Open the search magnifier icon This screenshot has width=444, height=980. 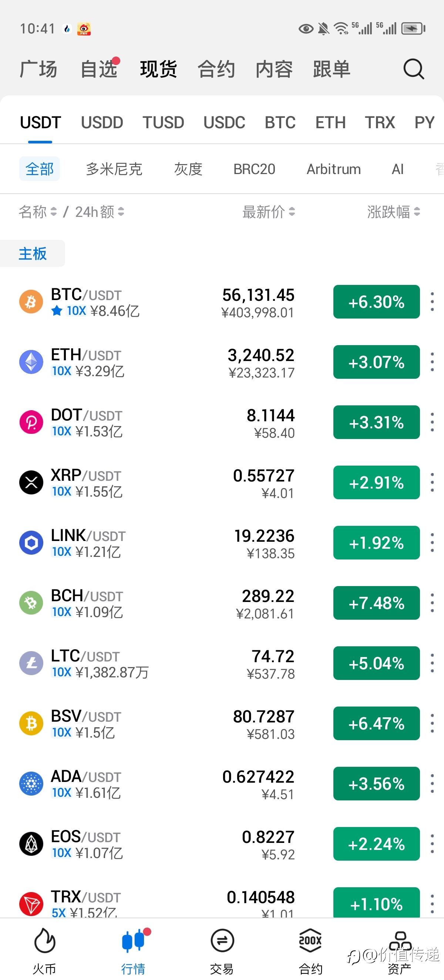tap(414, 69)
